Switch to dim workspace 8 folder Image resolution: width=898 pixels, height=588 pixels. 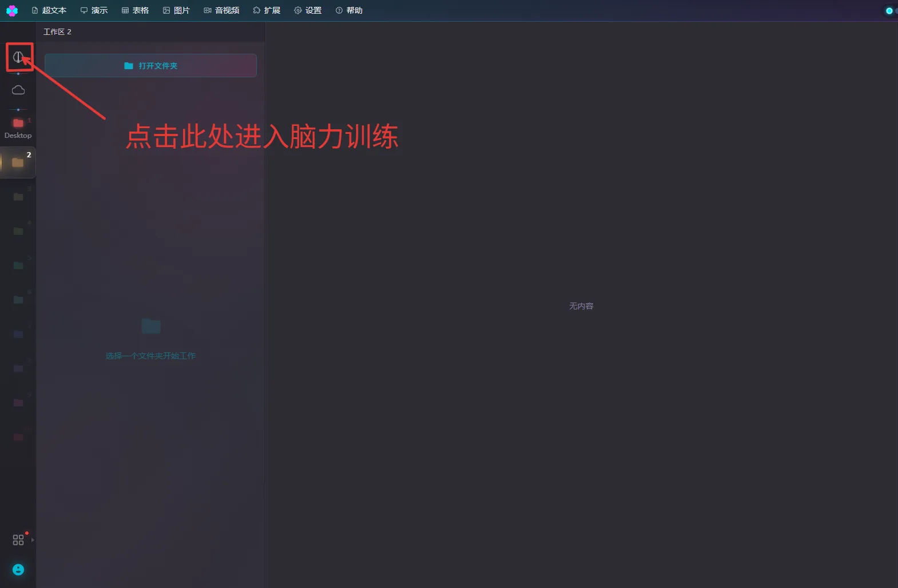(18, 368)
